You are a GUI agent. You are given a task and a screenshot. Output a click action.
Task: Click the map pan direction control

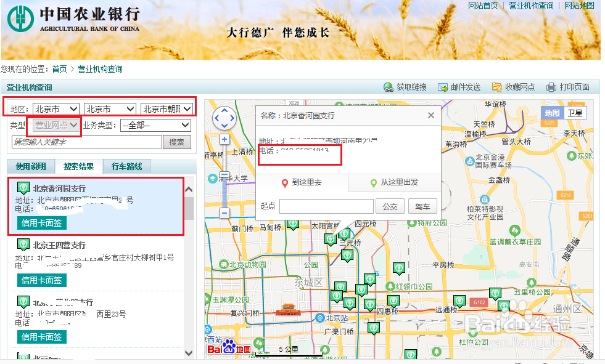point(224,118)
